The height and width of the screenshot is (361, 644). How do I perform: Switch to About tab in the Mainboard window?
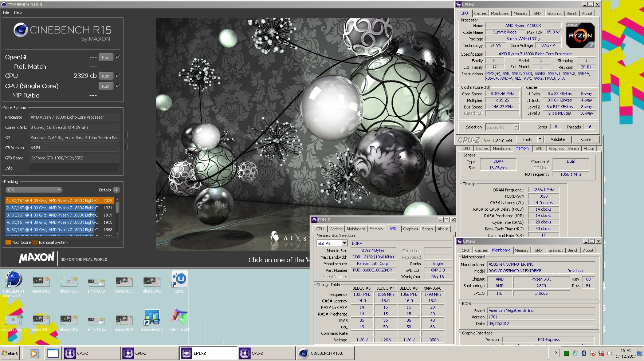pyautogui.click(x=588, y=250)
